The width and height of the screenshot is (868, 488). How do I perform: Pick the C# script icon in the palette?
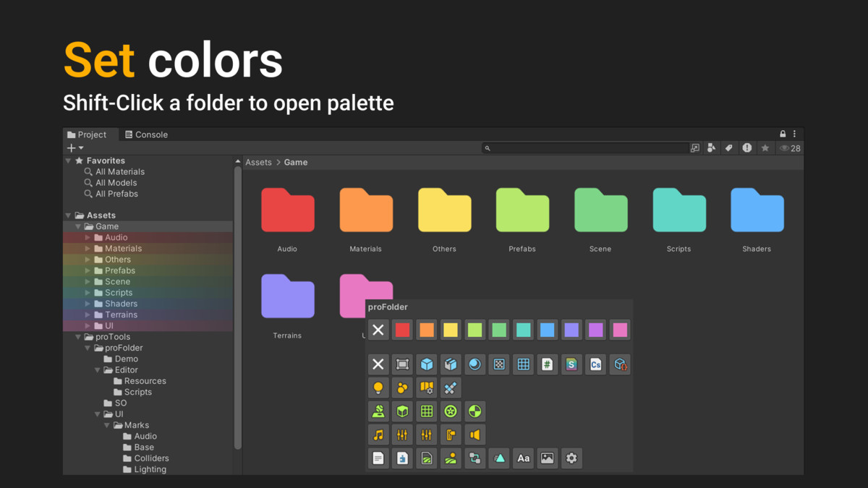596,364
